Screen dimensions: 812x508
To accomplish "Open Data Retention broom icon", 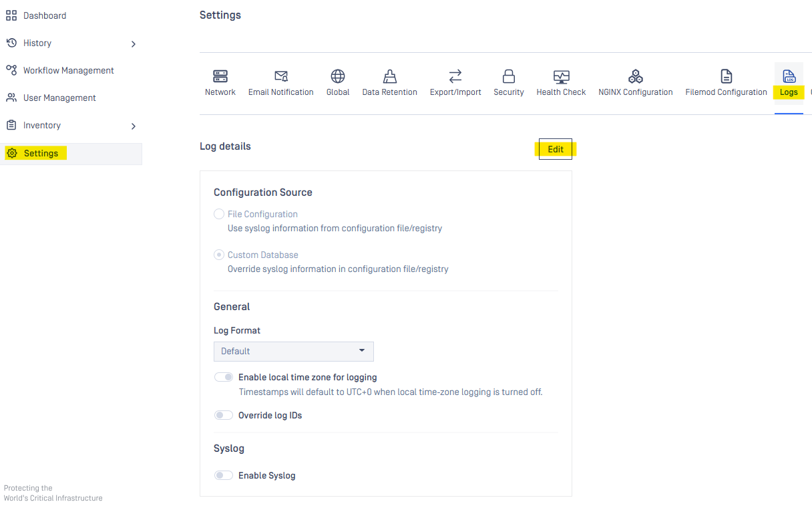I will tap(390, 76).
